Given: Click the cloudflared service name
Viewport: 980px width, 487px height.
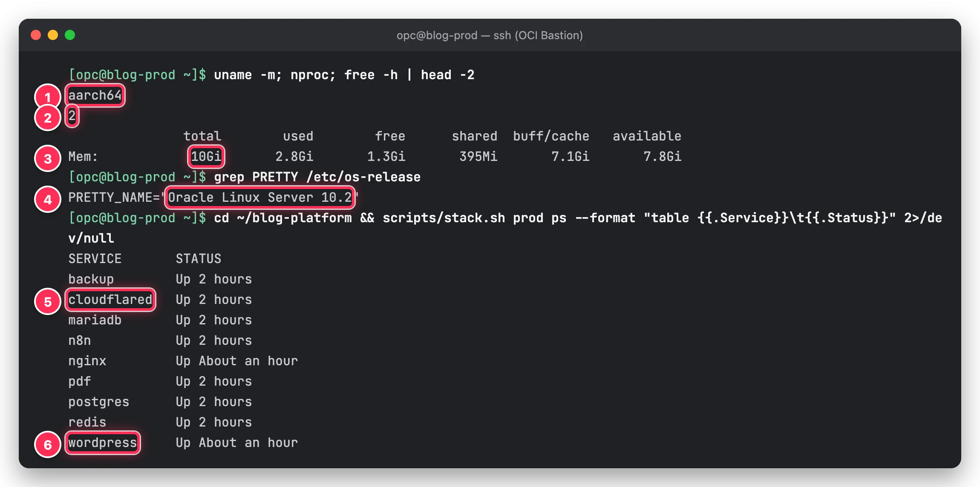Looking at the screenshot, I should pos(110,300).
